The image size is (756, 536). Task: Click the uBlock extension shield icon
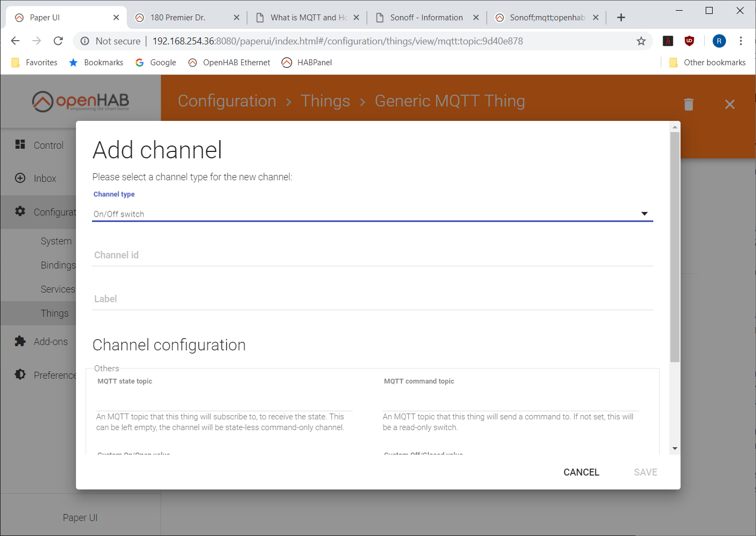[689, 41]
